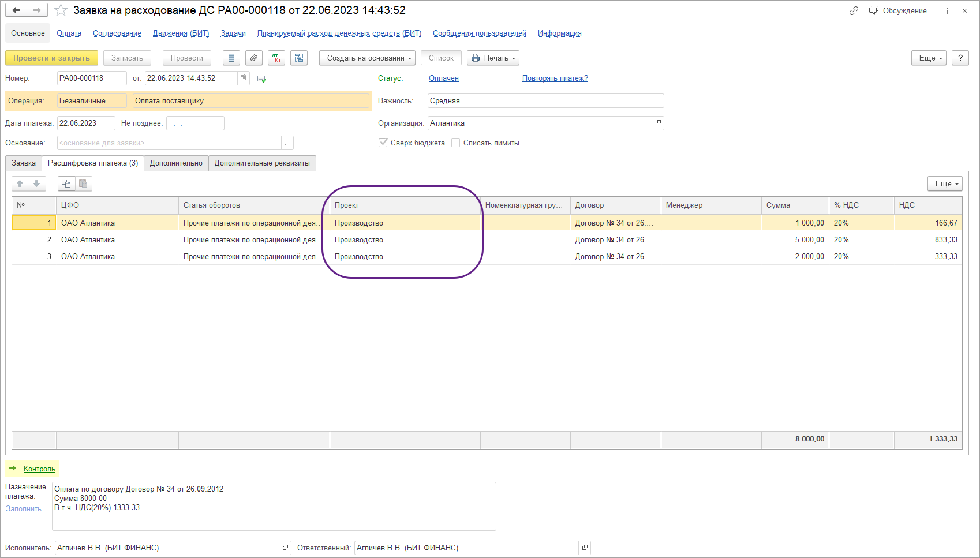The height and width of the screenshot is (558, 980).
Task: Open the Обсуждение discussion panel
Action: 898,10
